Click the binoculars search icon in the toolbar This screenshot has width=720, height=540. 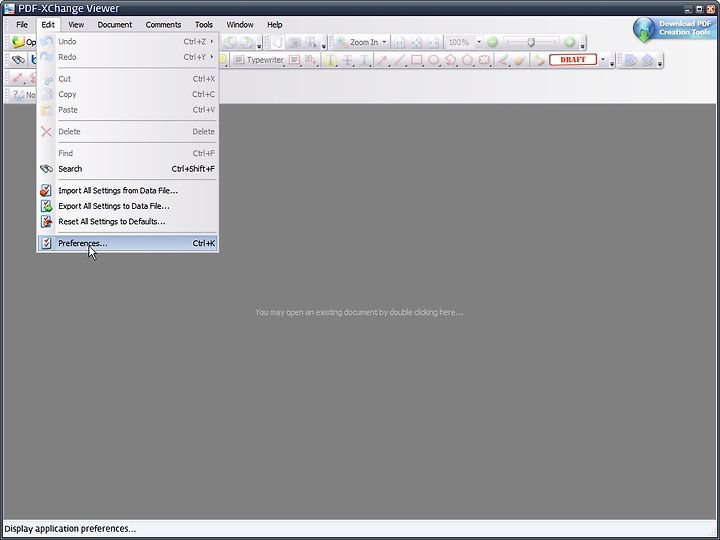18,60
